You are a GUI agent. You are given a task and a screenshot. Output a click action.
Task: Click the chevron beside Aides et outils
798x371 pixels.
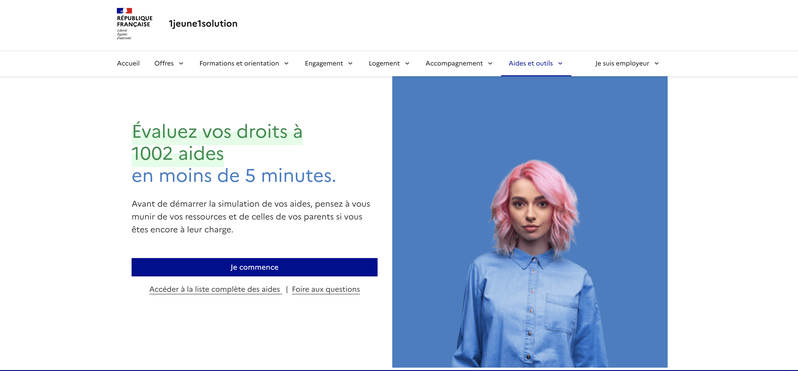pyautogui.click(x=560, y=64)
